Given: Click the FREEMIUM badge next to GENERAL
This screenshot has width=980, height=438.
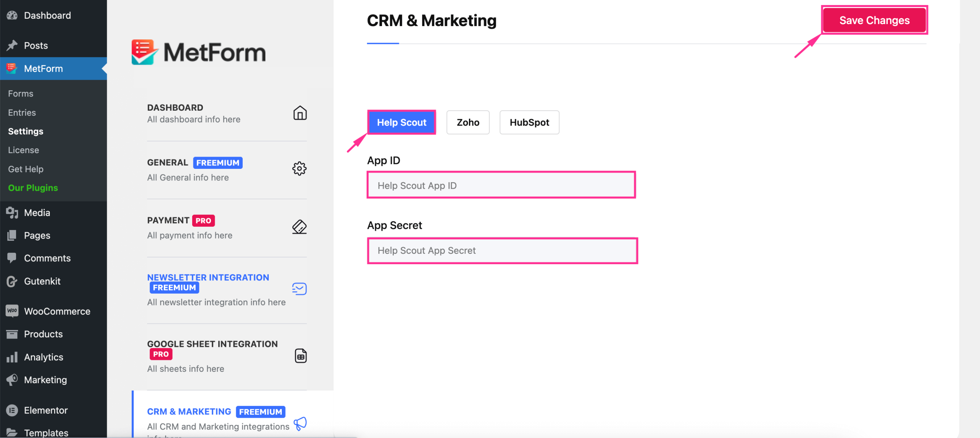Looking at the screenshot, I should [218, 163].
